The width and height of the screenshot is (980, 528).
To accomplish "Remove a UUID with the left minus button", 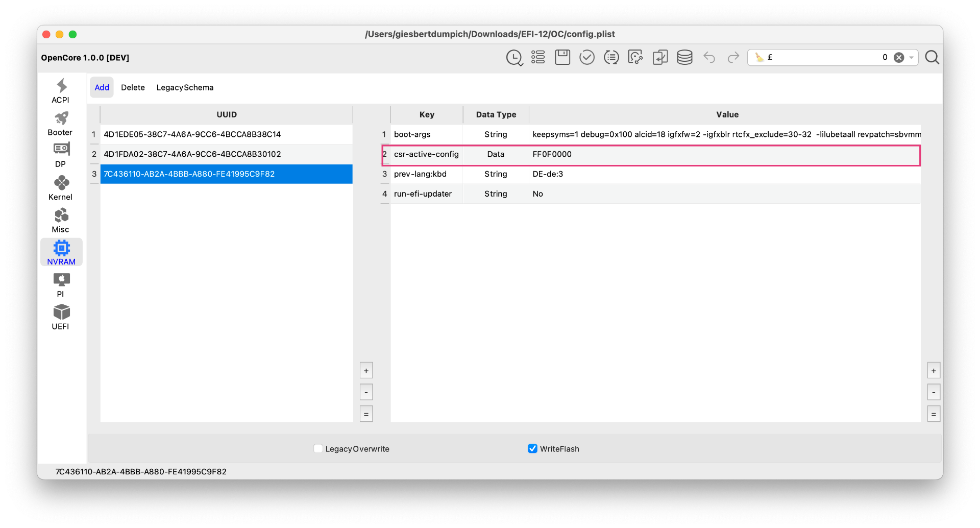I will (366, 392).
